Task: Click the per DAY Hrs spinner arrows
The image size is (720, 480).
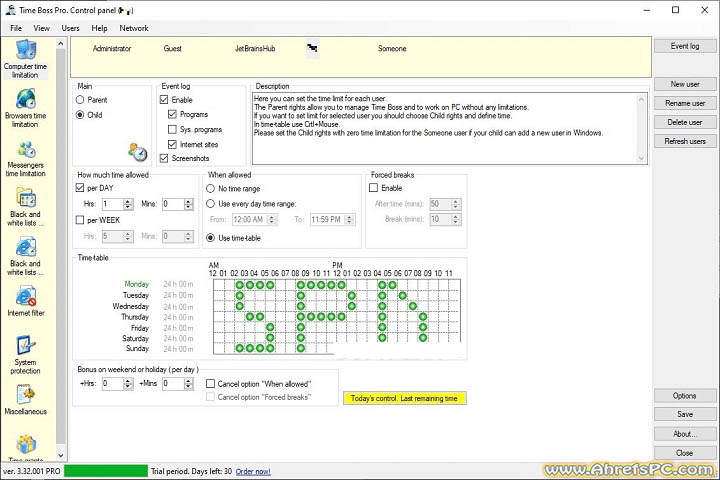Action: tap(128, 204)
